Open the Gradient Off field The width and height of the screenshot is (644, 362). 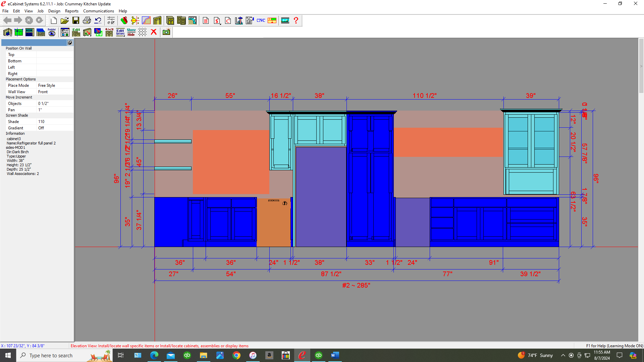pyautogui.click(x=55, y=128)
